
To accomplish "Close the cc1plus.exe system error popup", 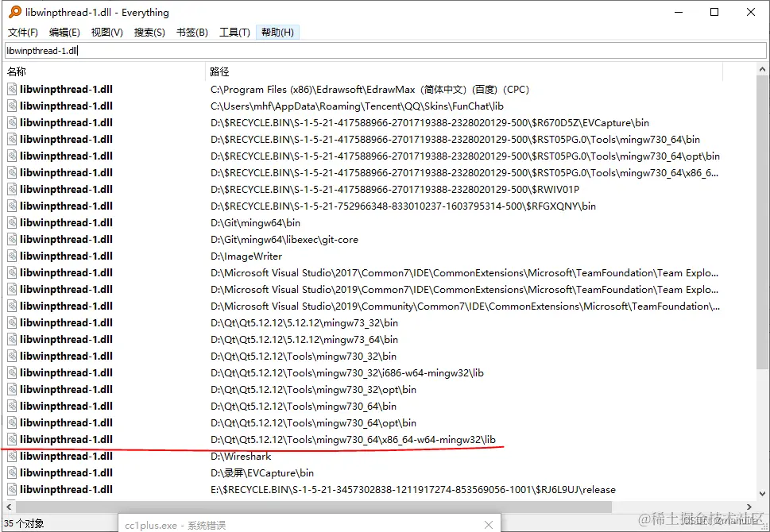I will click(488, 525).
